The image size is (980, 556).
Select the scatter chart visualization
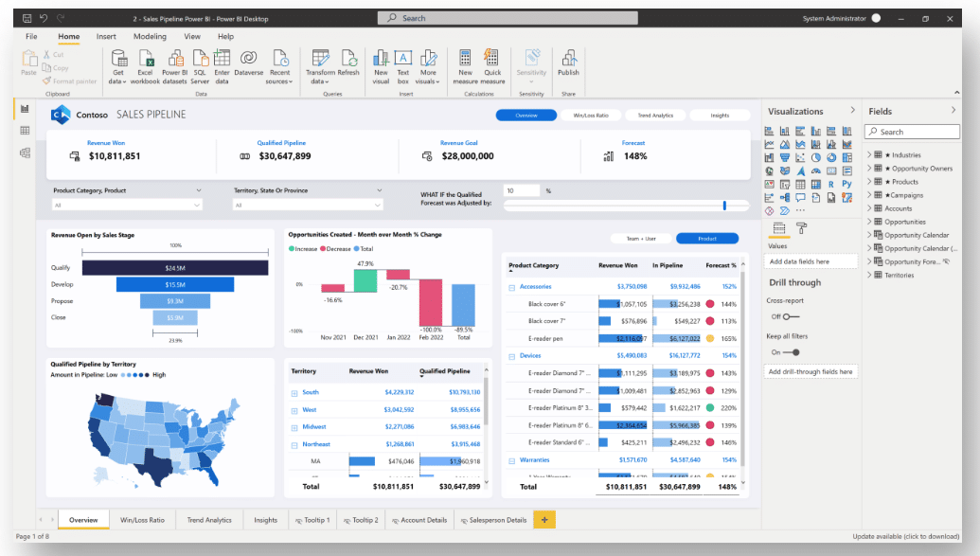click(800, 157)
